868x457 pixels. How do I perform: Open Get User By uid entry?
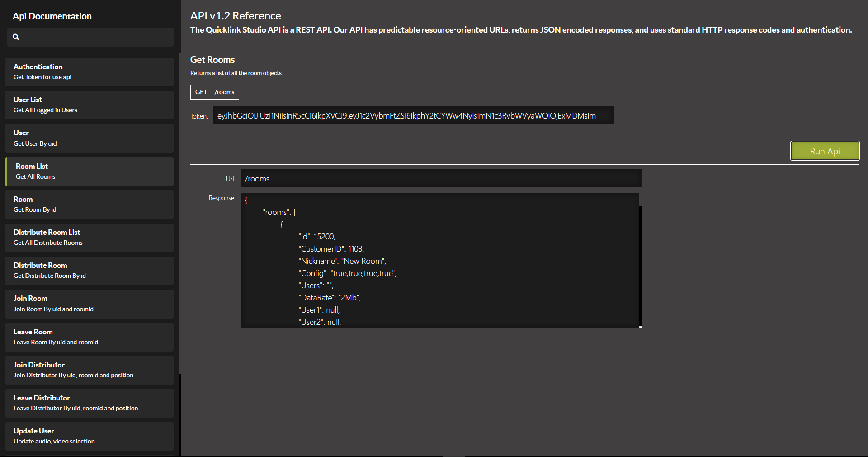(89, 138)
